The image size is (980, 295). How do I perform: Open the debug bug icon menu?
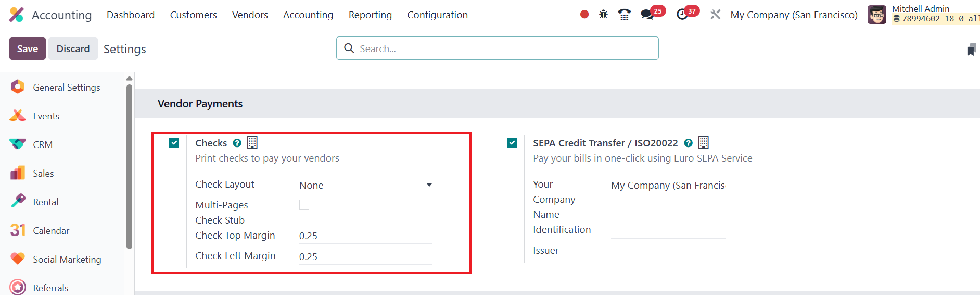(603, 15)
